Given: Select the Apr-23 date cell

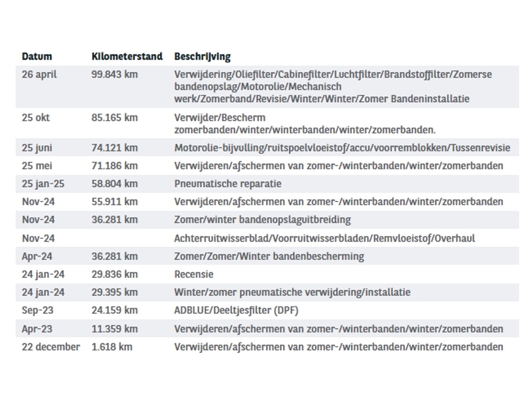Looking at the screenshot, I should coord(37,329).
